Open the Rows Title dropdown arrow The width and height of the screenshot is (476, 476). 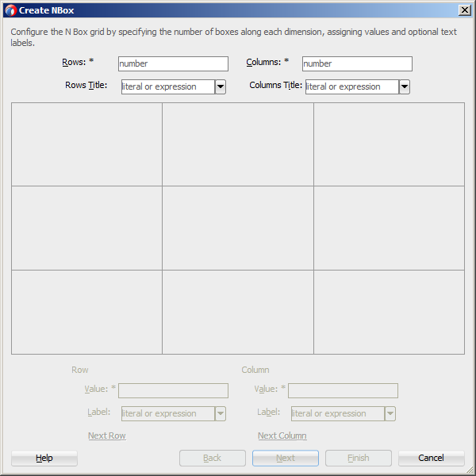click(x=221, y=86)
